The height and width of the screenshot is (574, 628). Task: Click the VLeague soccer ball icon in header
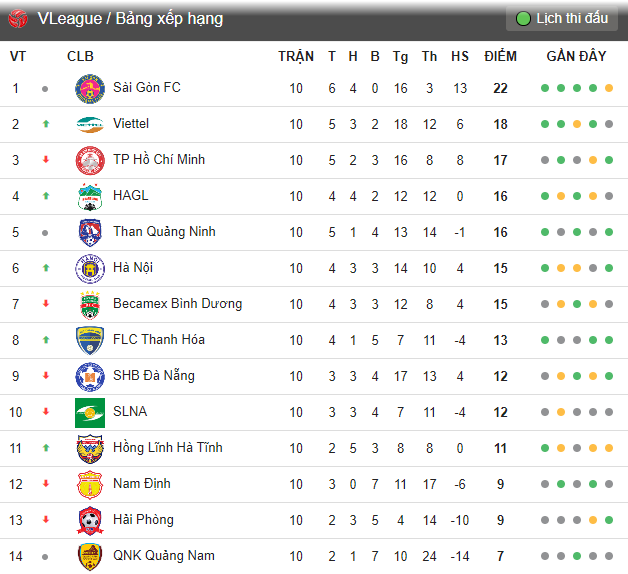pos(18,19)
